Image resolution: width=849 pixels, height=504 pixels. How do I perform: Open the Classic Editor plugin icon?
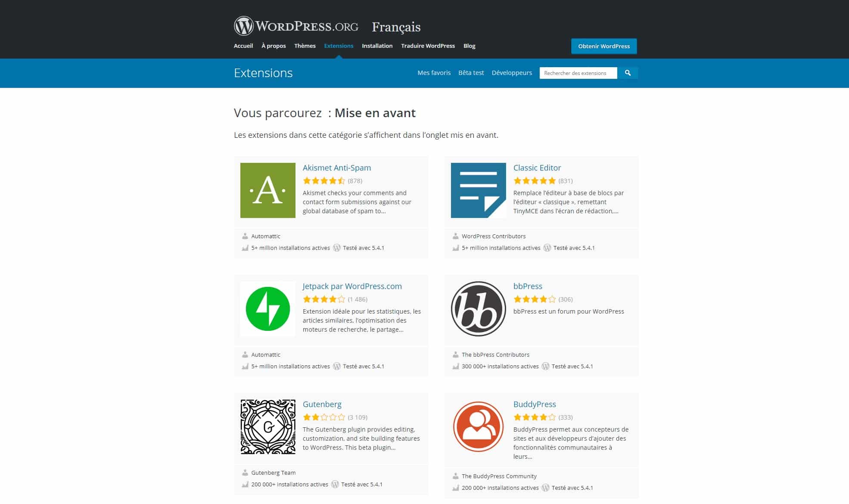(x=478, y=190)
